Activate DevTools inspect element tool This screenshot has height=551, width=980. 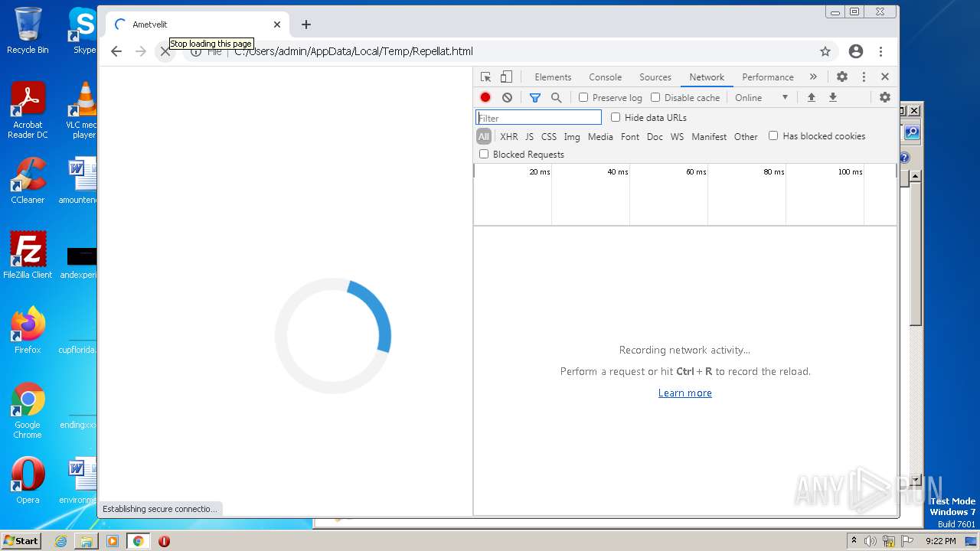pyautogui.click(x=485, y=77)
